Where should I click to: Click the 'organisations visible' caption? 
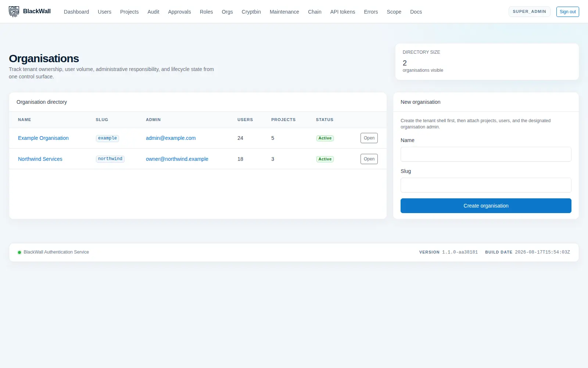pyautogui.click(x=423, y=70)
